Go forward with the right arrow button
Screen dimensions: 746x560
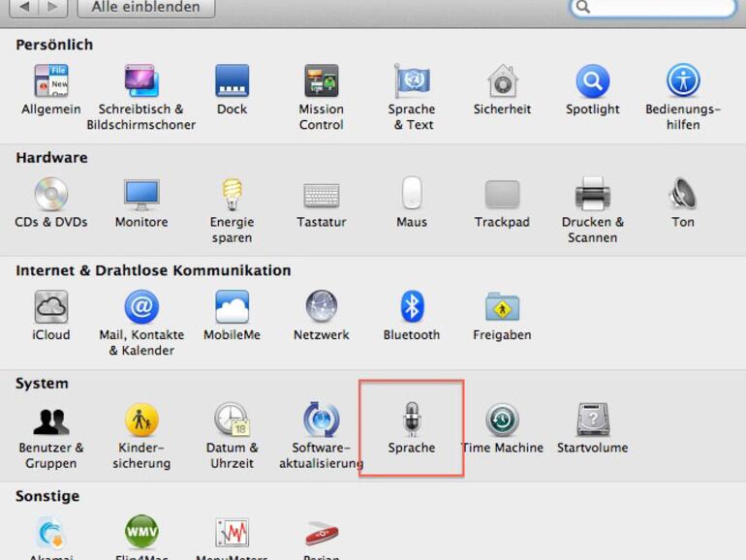pyautogui.click(x=53, y=8)
